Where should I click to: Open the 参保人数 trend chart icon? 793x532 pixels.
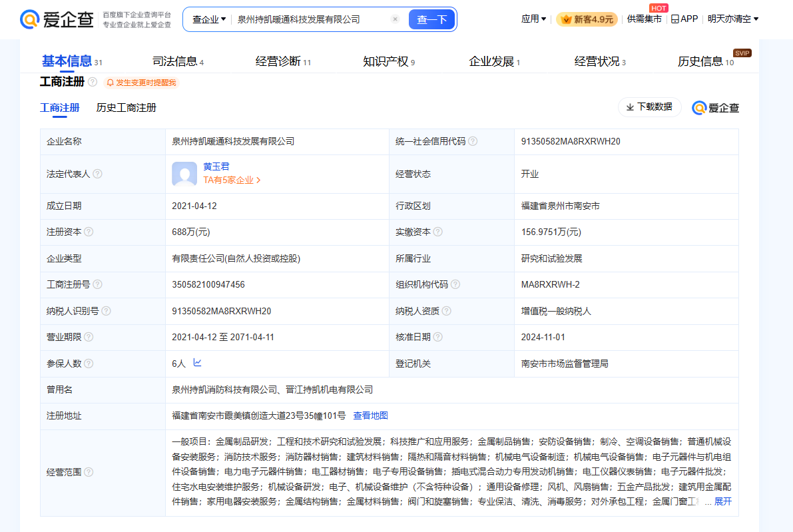[x=198, y=363]
